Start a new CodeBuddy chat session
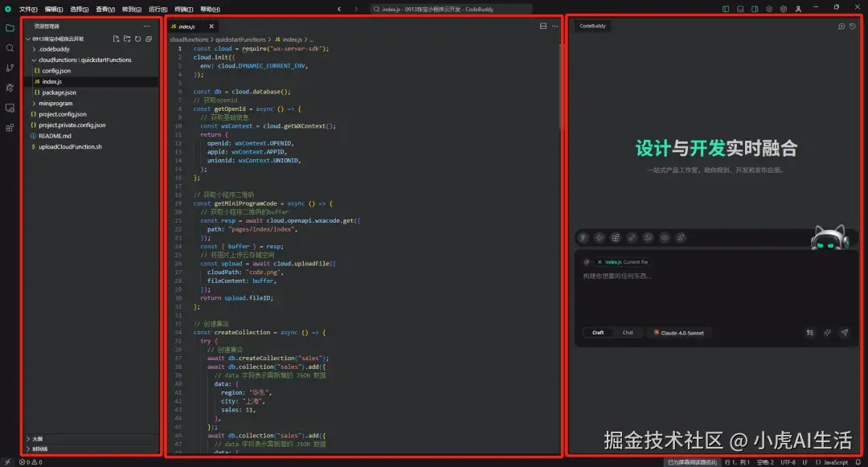This screenshot has height=467, width=868. coord(841,26)
